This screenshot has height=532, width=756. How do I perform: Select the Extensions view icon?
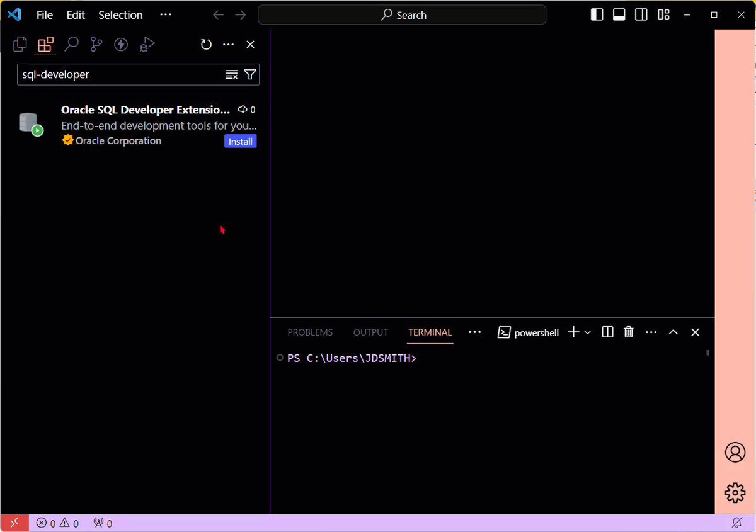coord(45,44)
